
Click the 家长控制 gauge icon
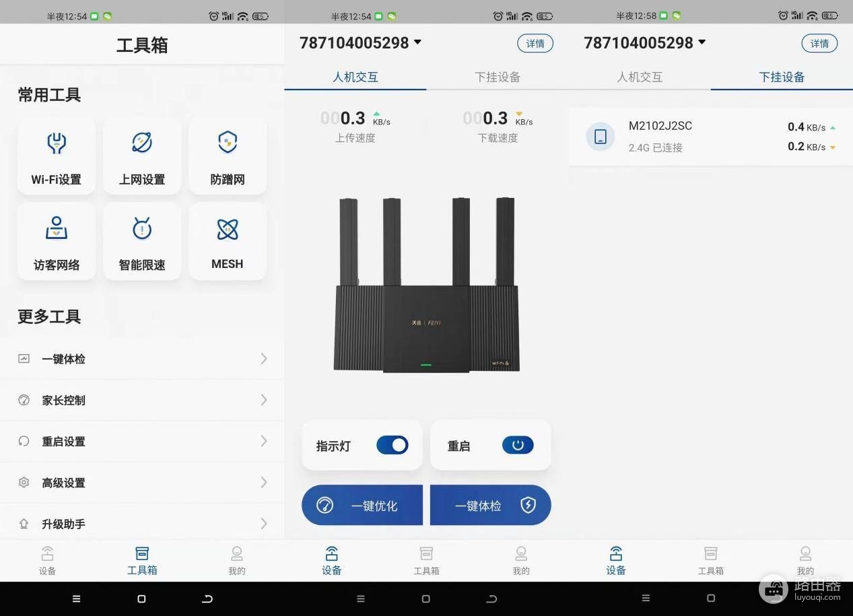[x=24, y=400]
